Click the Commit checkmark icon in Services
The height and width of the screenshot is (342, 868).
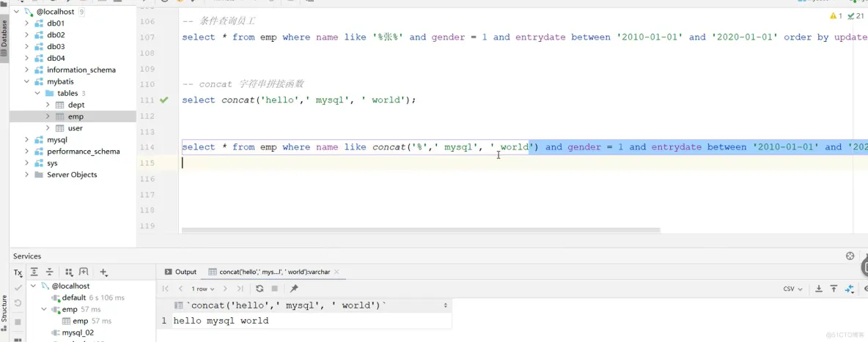[x=18, y=288]
